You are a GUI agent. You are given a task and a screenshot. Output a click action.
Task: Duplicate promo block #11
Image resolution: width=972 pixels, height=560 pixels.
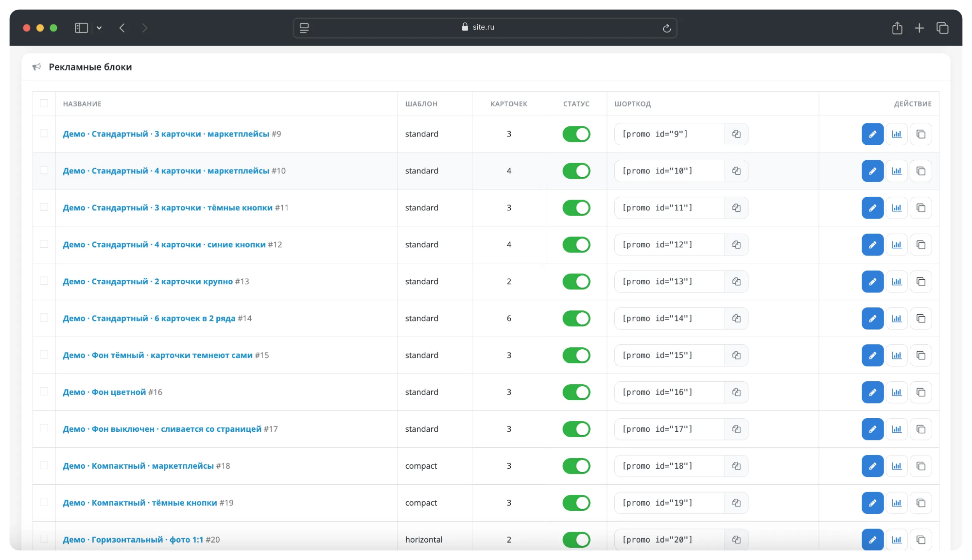921,208
